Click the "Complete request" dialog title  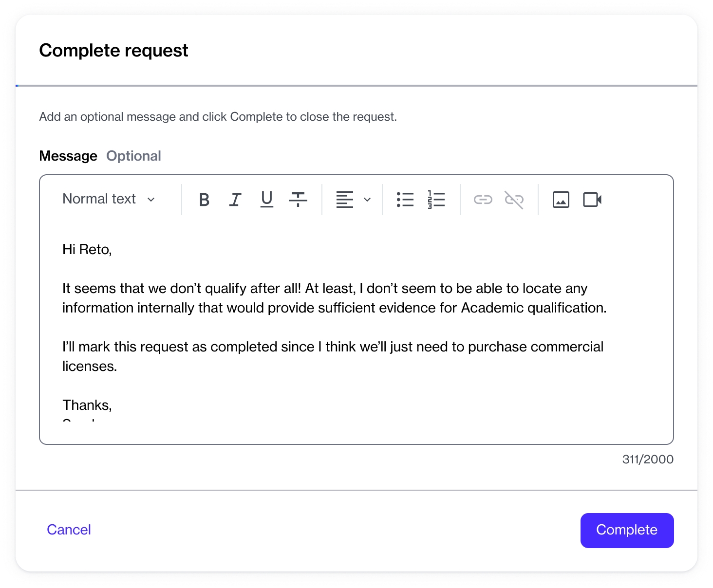[113, 51]
